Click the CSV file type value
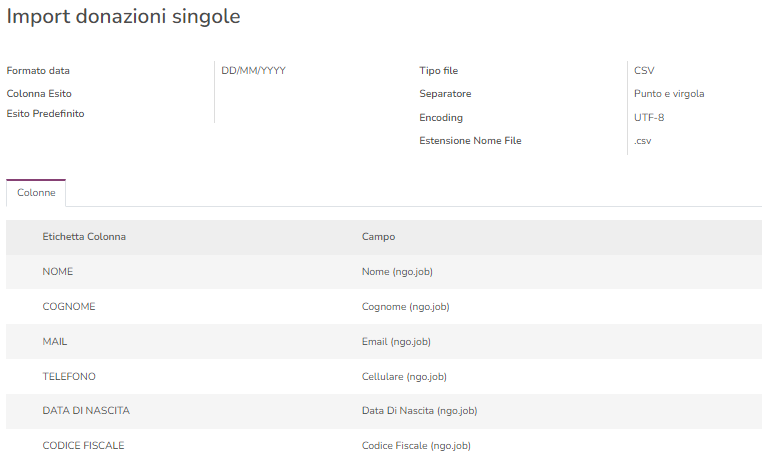The image size is (762, 461). [x=644, y=71]
